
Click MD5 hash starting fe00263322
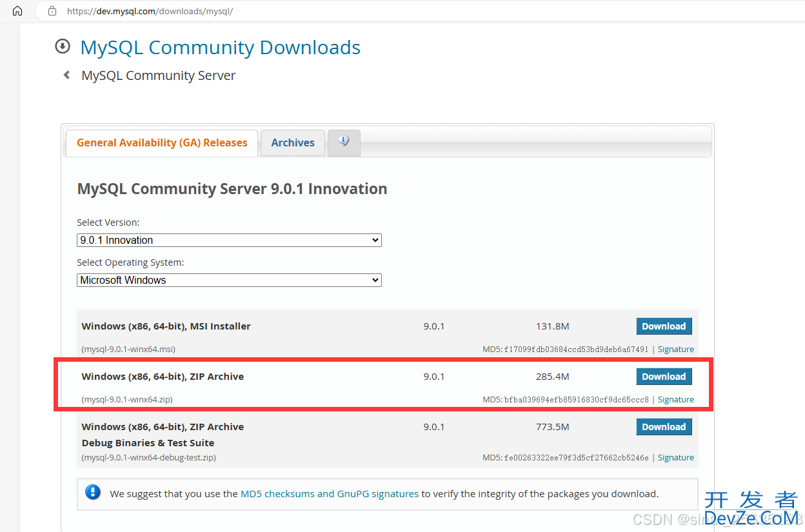click(576, 457)
